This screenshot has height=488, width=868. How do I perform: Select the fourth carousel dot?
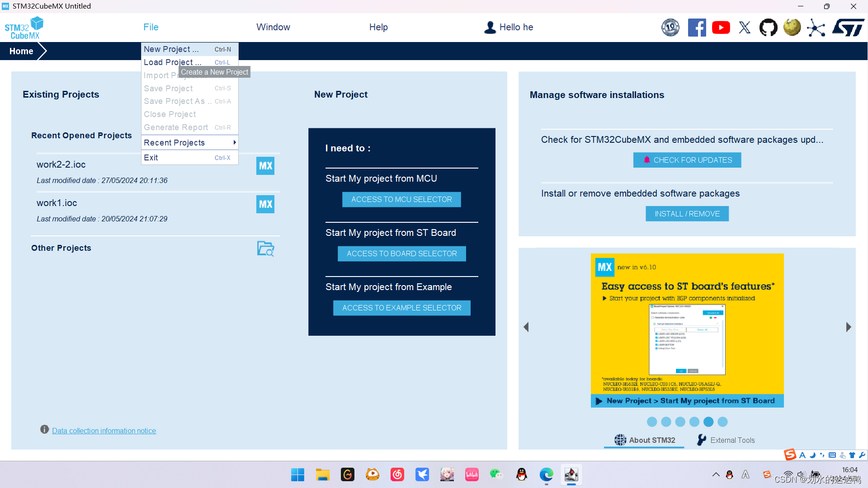694,422
